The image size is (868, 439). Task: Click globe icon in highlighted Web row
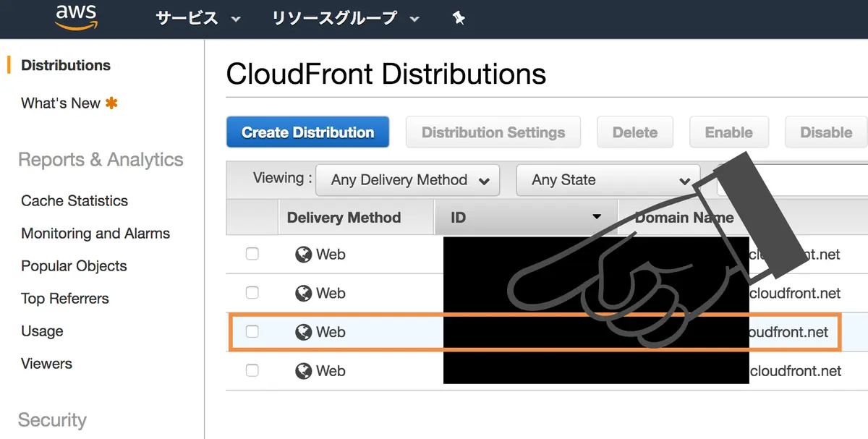click(x=304, y=333)
